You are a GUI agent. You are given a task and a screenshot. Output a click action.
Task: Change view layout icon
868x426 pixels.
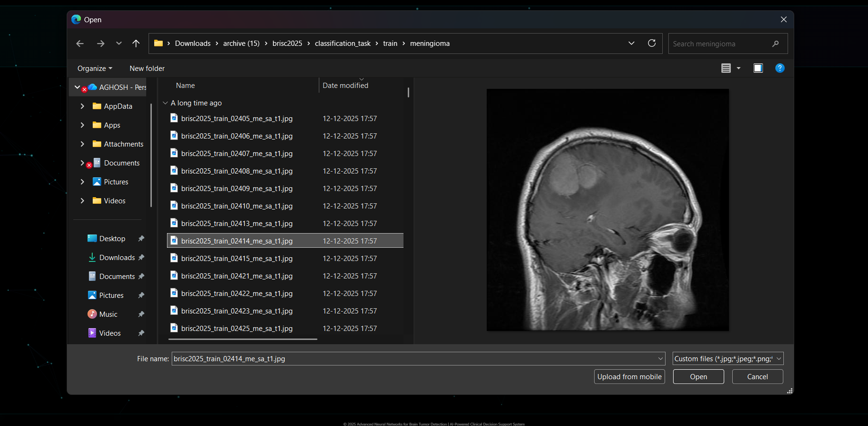726,68
